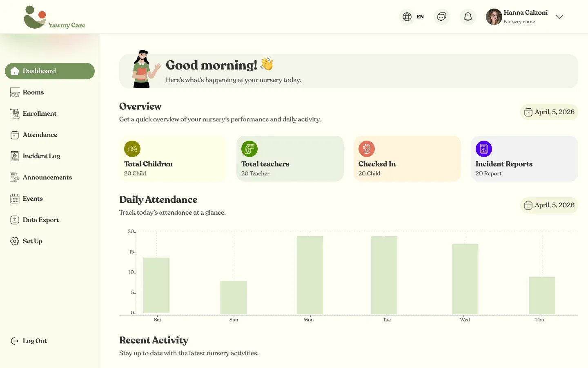Click the Incident Reports card icon
588x368 pixels.
(x=484, y=149)
